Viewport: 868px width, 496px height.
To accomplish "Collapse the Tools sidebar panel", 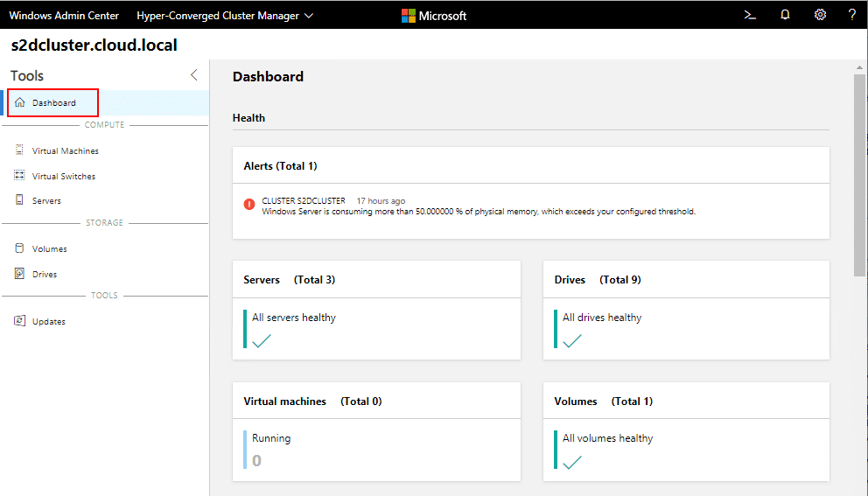I will click(x=194, y=75).
